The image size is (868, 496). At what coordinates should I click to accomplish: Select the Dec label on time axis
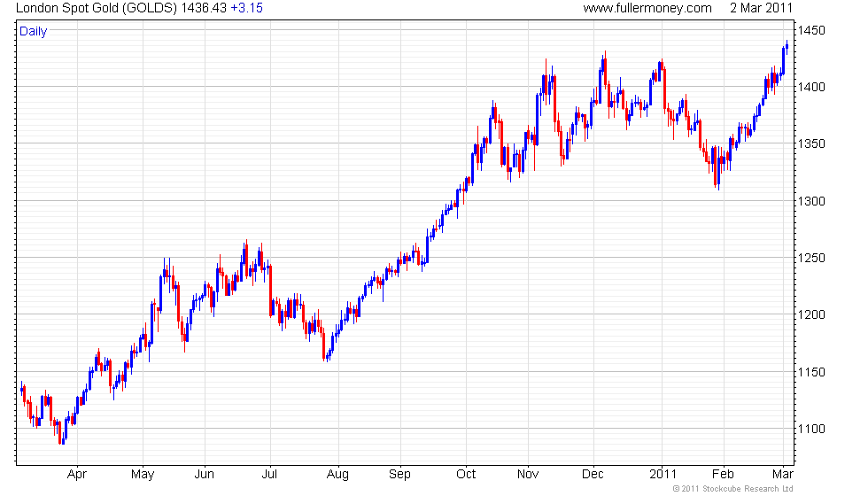(593, 475)
